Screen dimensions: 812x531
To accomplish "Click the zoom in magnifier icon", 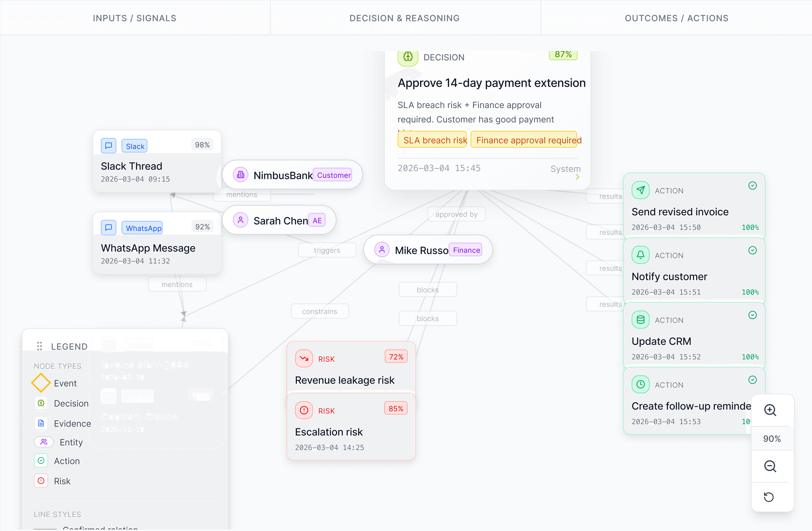I will tap(770, 410).
